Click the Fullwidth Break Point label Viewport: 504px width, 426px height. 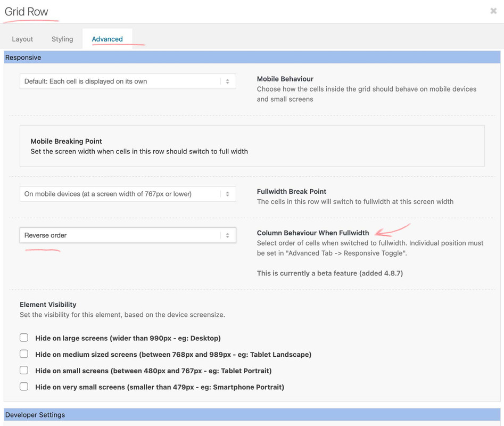pos(292,191)
